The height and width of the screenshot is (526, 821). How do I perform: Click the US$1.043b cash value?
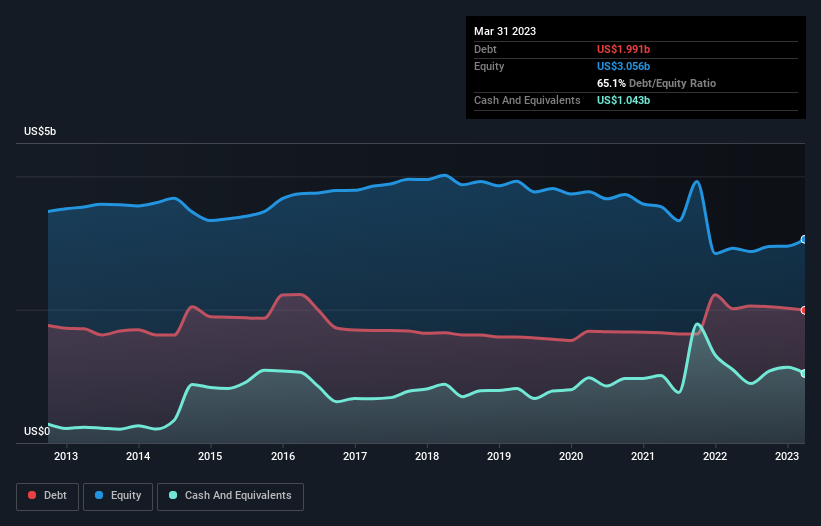click(x=623, y=100)
